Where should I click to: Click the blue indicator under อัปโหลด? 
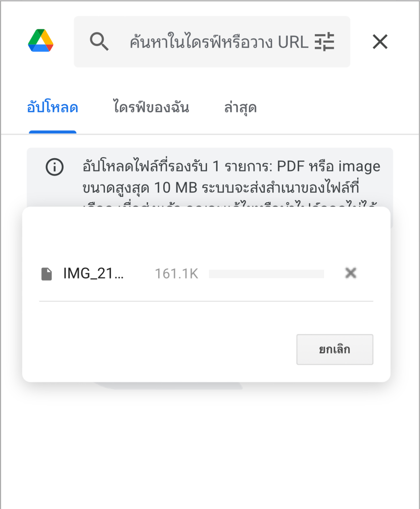[x=53, y=132]
